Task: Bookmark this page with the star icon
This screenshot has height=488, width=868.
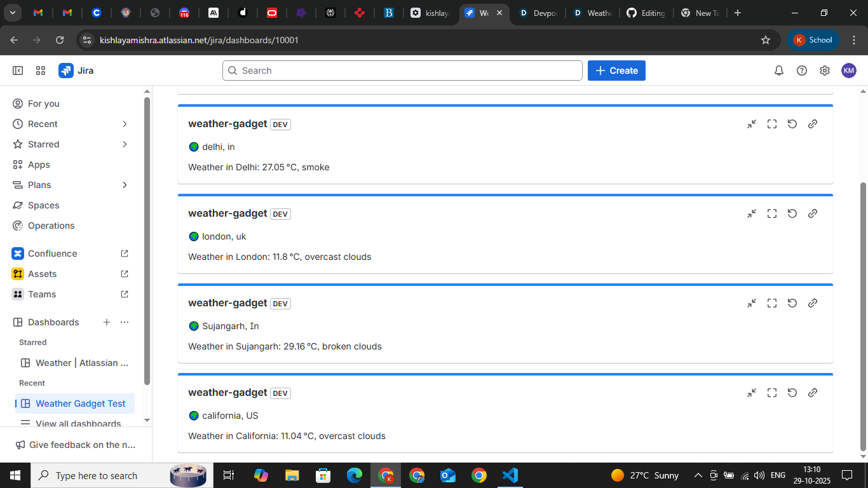Action: tap(766, 40)
